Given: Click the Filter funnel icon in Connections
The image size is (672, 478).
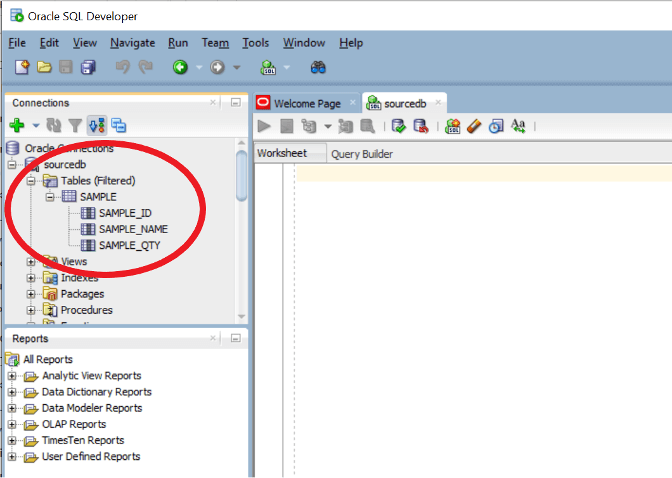Looking at the screenshot, I should (x=75, y=126).
